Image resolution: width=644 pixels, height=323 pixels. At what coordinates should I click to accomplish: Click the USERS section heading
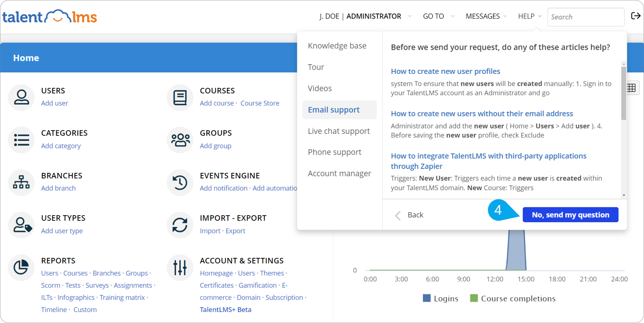(x=53, y=90)
